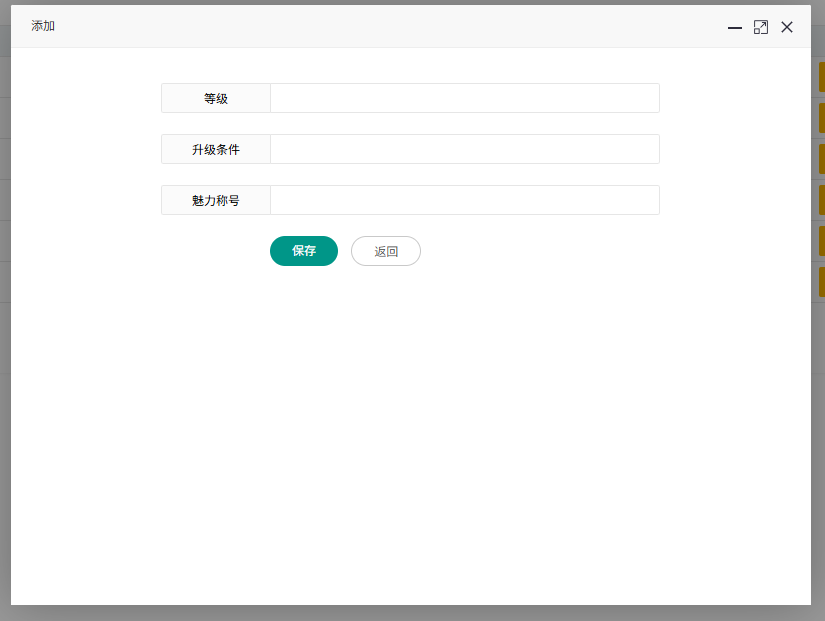Focus the 等级 input field
The height and width of the screenshot is (621, 825).
click(x=464, y=98)
